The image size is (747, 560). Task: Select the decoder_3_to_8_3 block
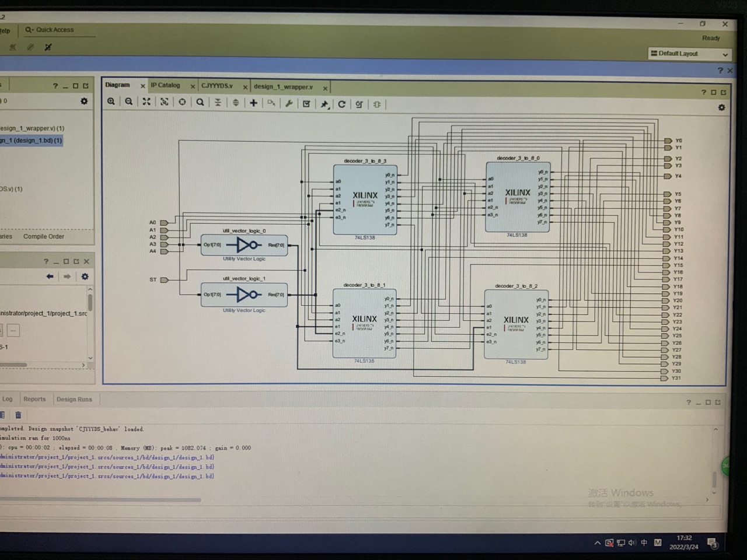point(365,199)
